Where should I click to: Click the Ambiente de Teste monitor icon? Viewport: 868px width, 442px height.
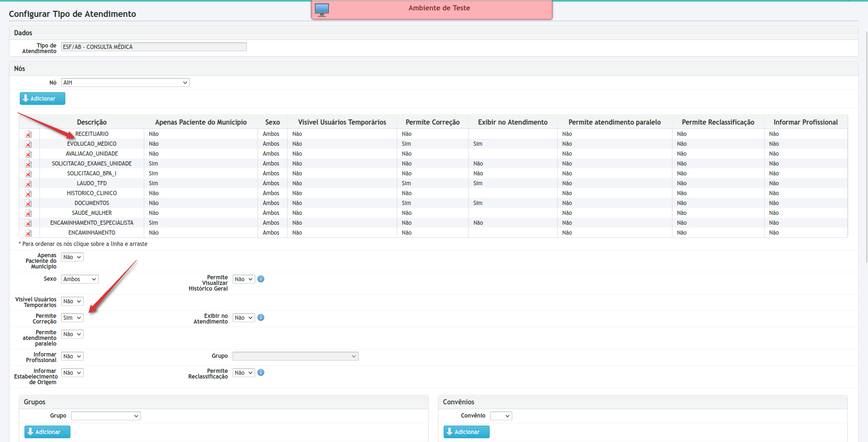point(322,9)
